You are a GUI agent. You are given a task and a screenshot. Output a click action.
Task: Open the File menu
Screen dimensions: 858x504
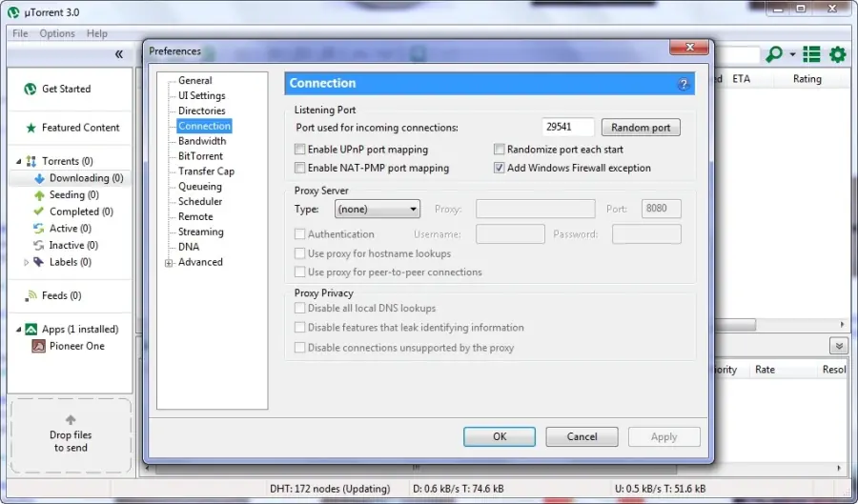20,33
